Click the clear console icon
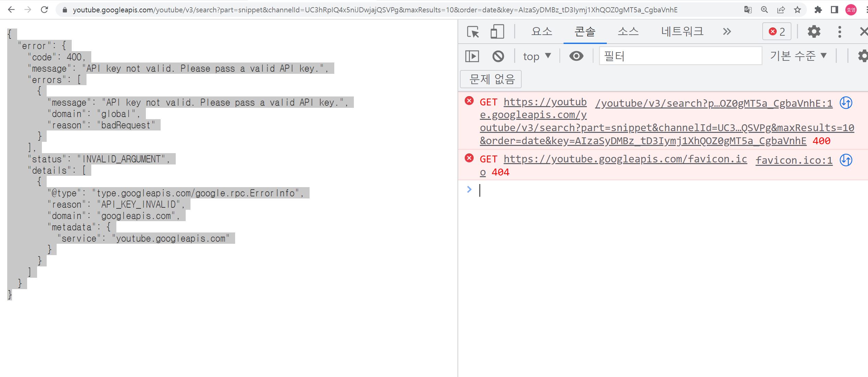 tap(498, 56)
